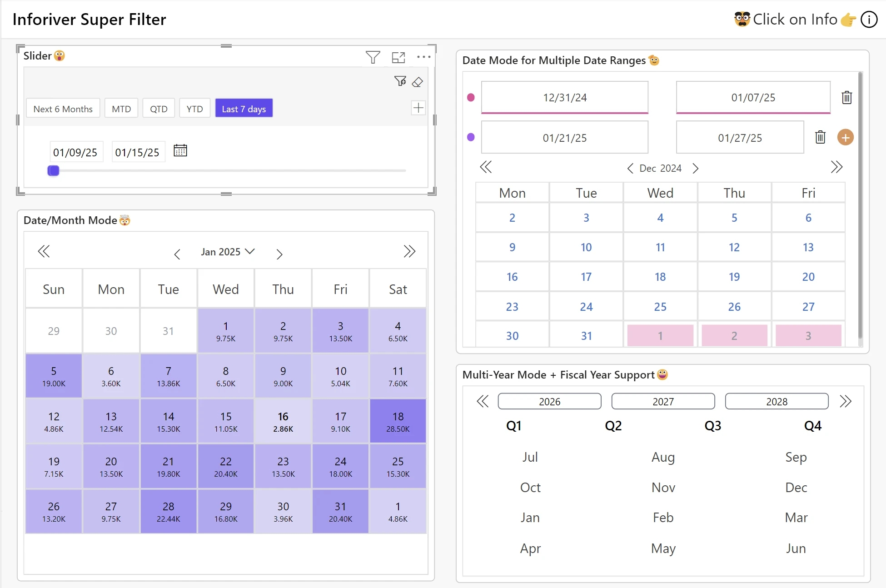Select year 2026
Image resolution: width=886 pixels, height=588 pixels.
550,401
